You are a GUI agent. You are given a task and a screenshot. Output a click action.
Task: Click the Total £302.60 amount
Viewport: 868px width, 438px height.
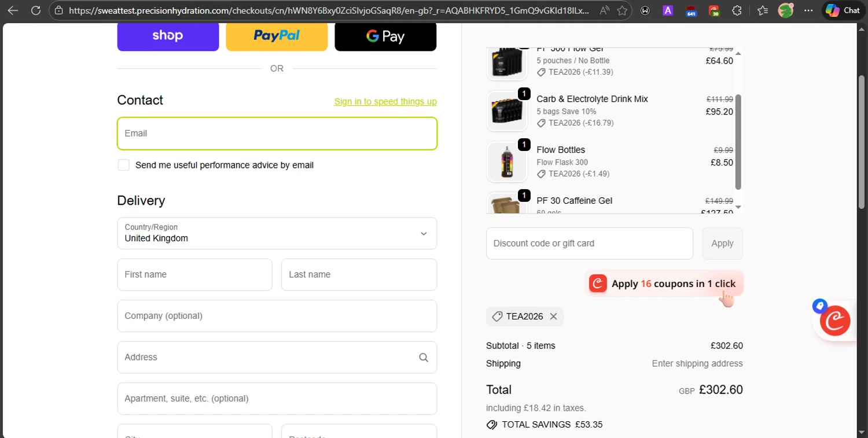click(720, 390)
